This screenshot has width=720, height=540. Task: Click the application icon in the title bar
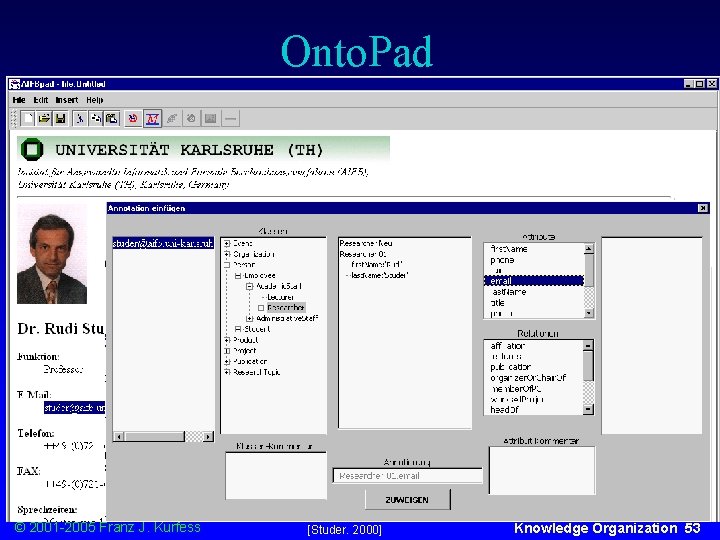coord(15,84)
